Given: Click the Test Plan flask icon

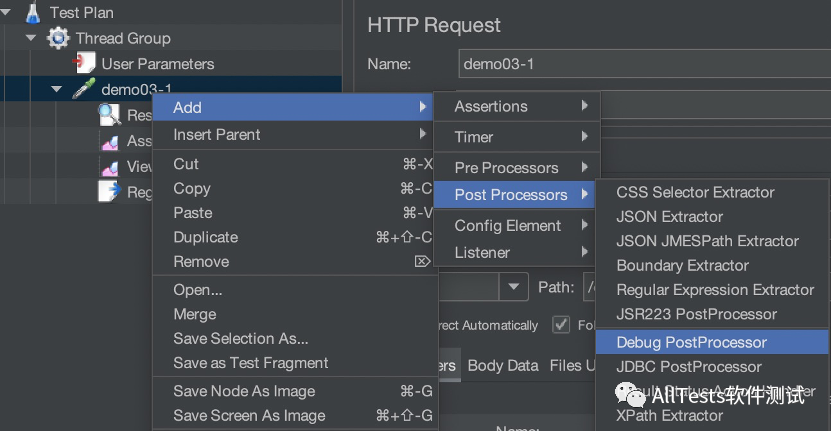Looking at the screenshot, I should tap(34, 13).
